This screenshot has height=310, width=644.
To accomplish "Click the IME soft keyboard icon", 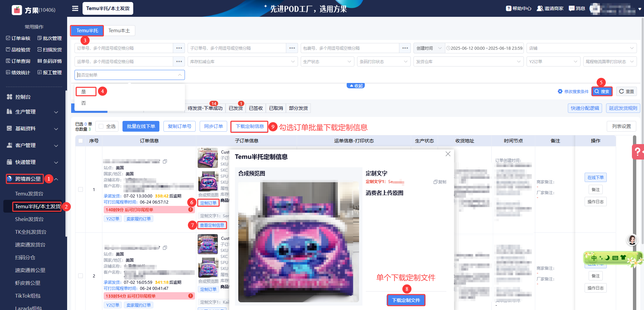I will [x=615, y=258].
